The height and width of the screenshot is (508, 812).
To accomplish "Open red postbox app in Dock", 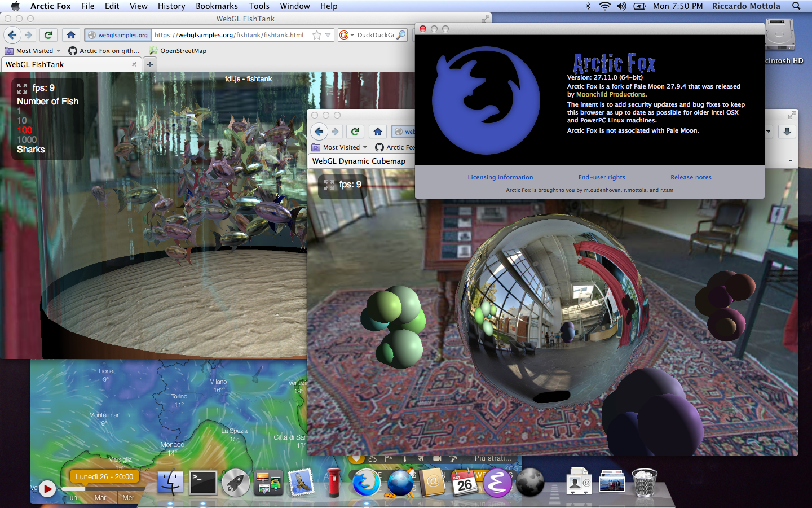I will 334,483.
